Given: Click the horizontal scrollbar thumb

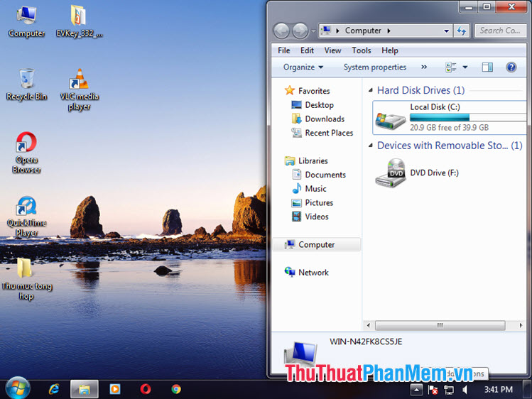Looking at the screenshot, I should pyautogui.click(x=440, y=325).
